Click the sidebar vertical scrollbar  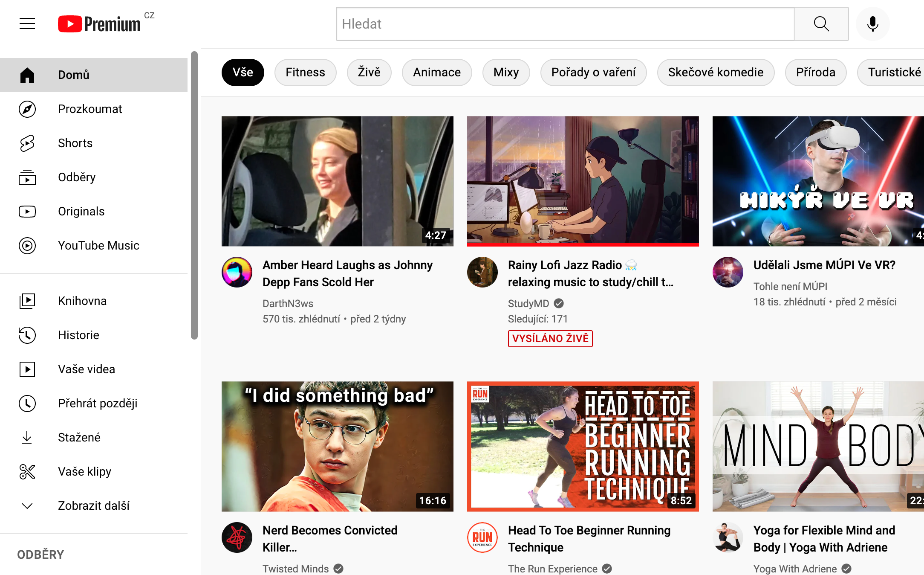[194, 196]
